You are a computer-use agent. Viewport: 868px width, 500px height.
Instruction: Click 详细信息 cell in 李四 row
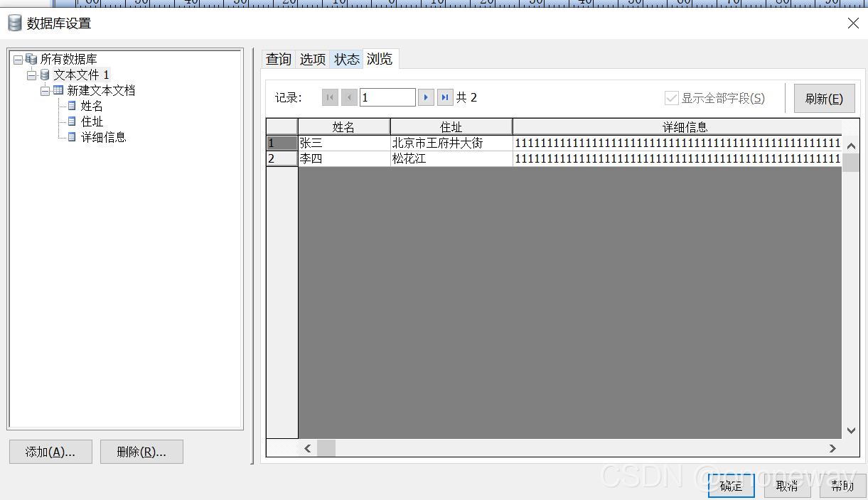[677, 159]
